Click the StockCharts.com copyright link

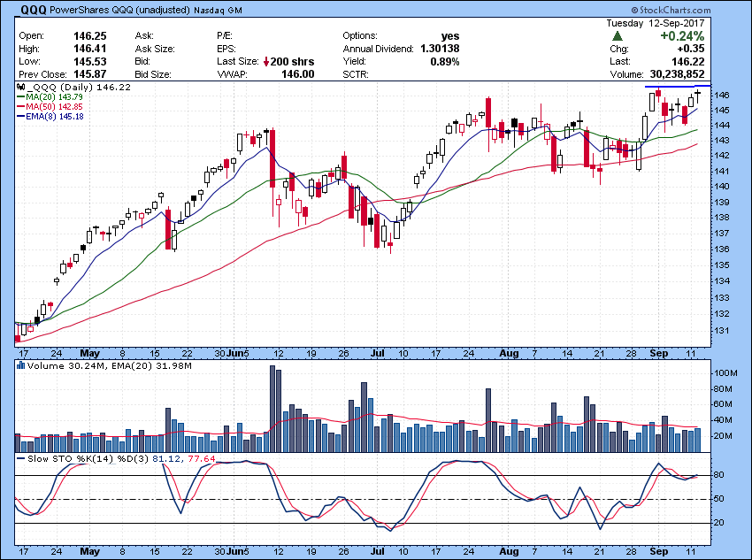671,10
